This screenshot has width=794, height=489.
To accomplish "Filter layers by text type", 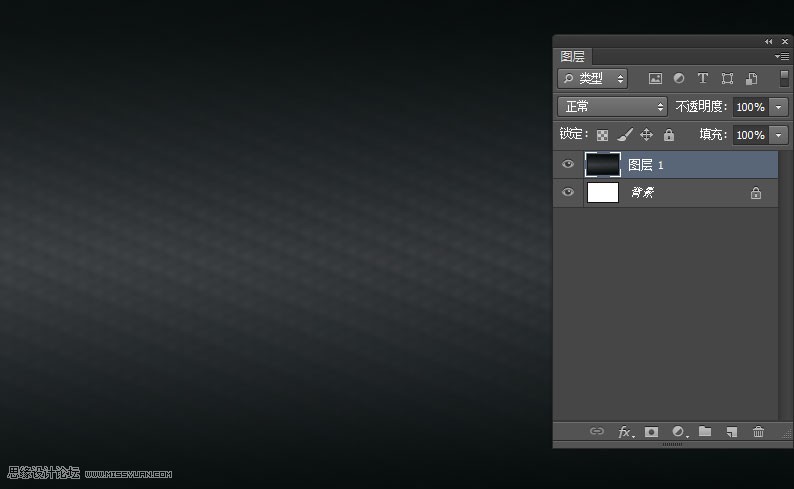I will (703, 78).
